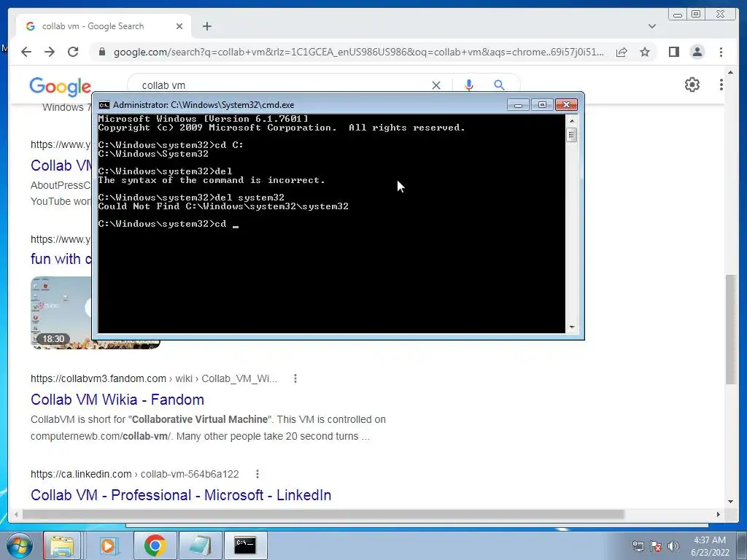This screenshot has width=747, height=560.
Task: Maximize the cmd.exe window
Action: pyautogui.click(x=542, y=105)
